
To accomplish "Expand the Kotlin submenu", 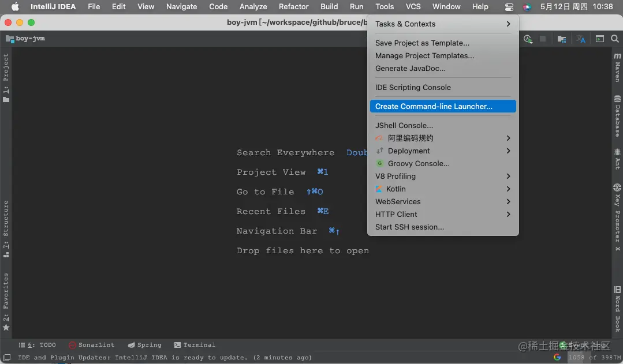I will point(443,189).
